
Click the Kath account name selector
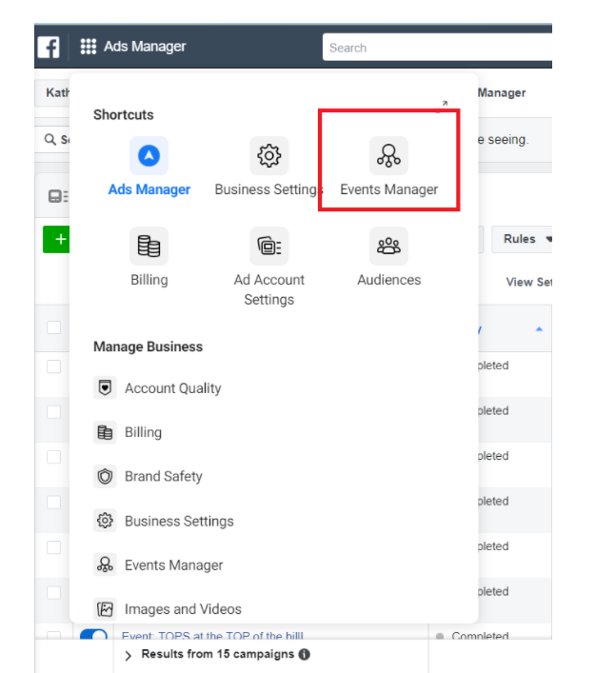pos(53,92)
